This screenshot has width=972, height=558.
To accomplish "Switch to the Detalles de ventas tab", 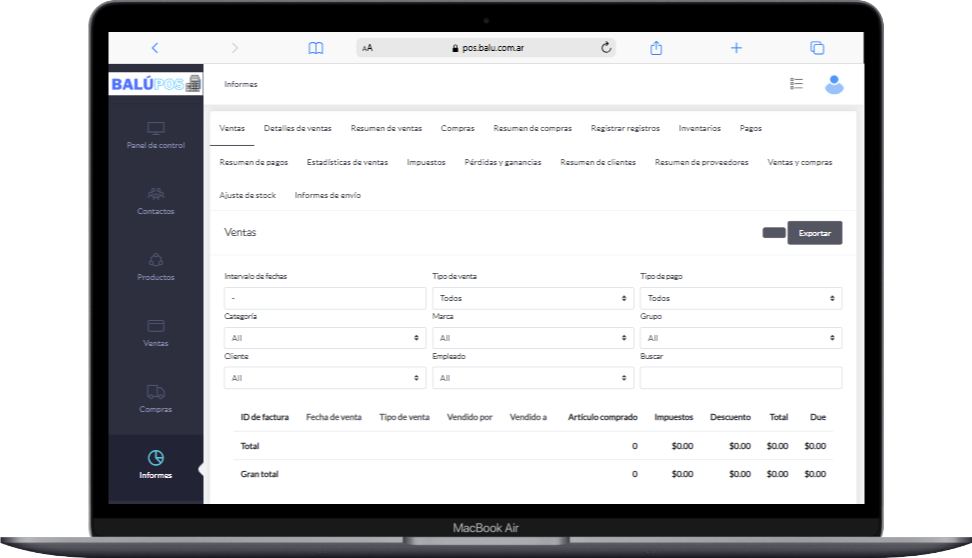I will click(297, 129).
